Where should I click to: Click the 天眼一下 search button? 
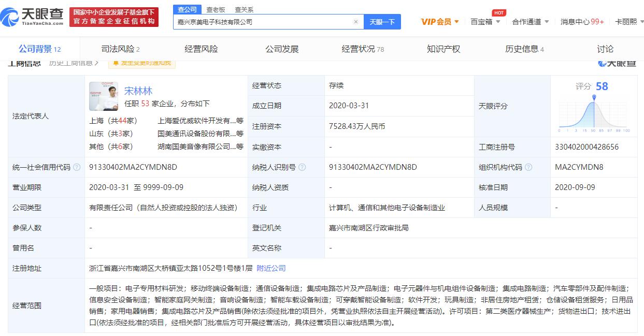[x=382, y=22]
